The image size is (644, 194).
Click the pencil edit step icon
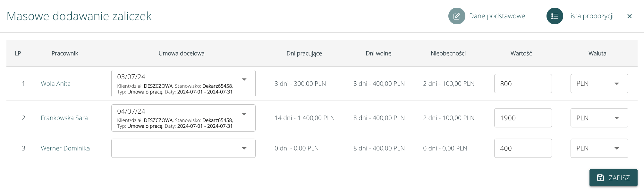point(457,16)
